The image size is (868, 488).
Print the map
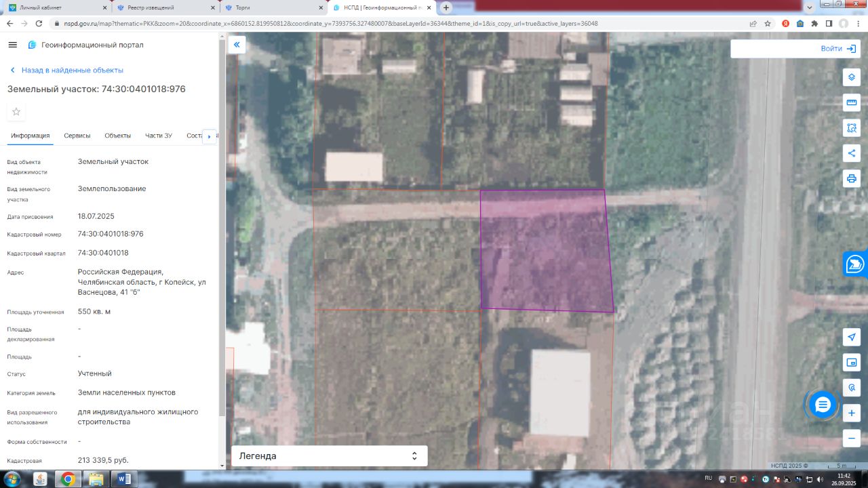pyautogui.click(x=852, y=178)
